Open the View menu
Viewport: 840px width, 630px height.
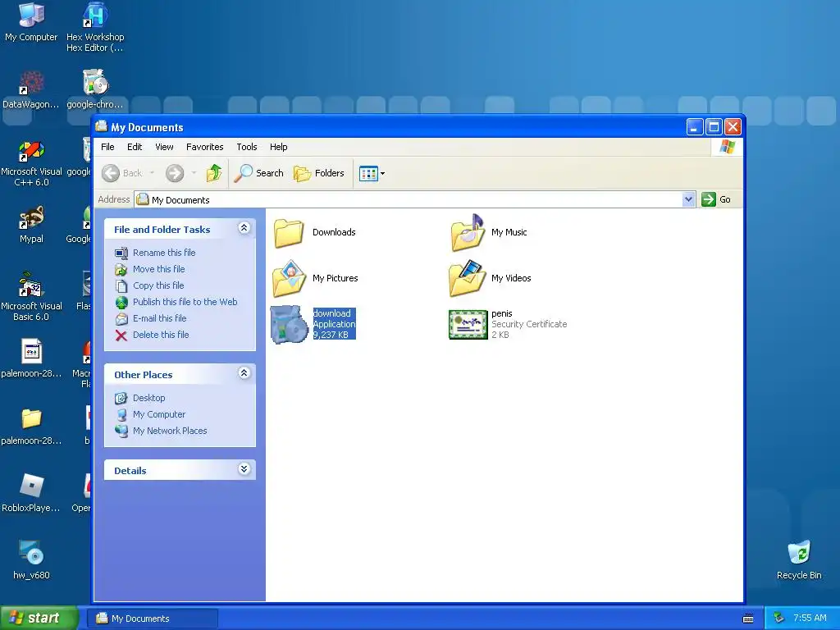(x=164, y=147)
